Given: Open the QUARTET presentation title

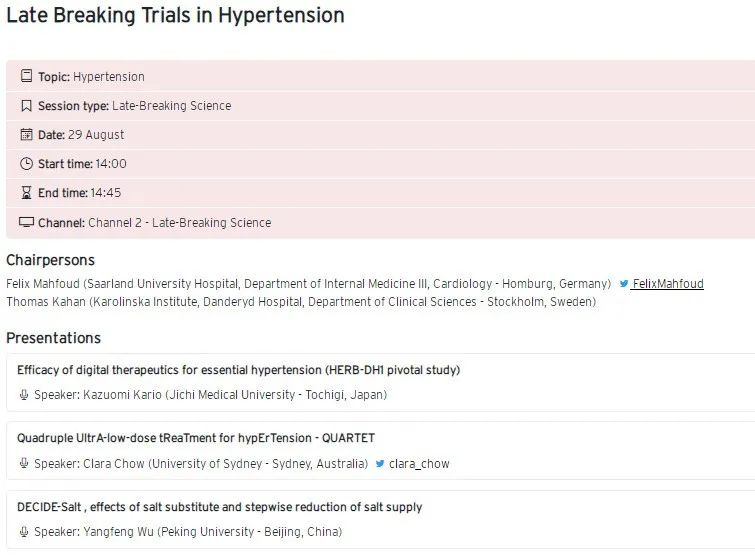Looking at the screenshot, I should 196,438.
